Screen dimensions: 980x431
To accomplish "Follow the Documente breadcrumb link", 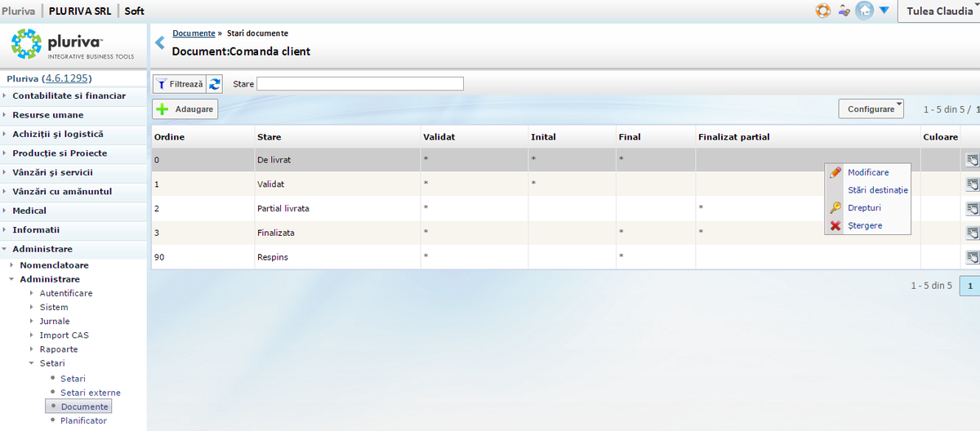I will [194, 33].
